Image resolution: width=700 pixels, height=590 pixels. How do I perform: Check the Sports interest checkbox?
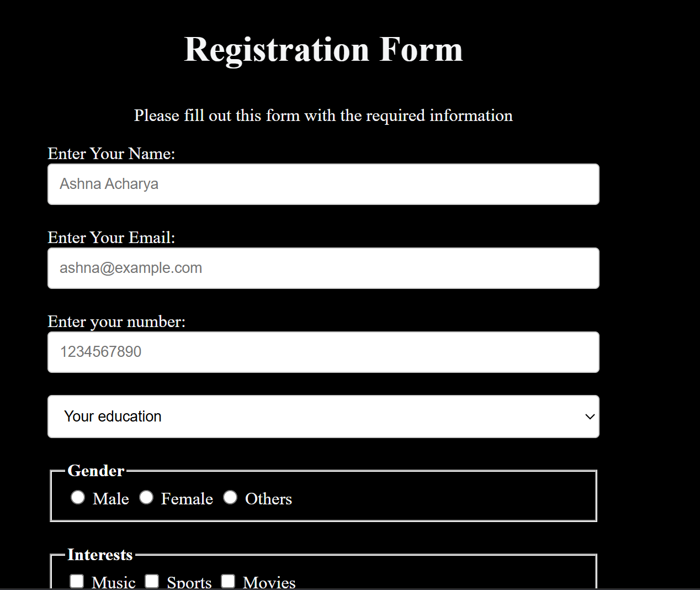(152, 581)
